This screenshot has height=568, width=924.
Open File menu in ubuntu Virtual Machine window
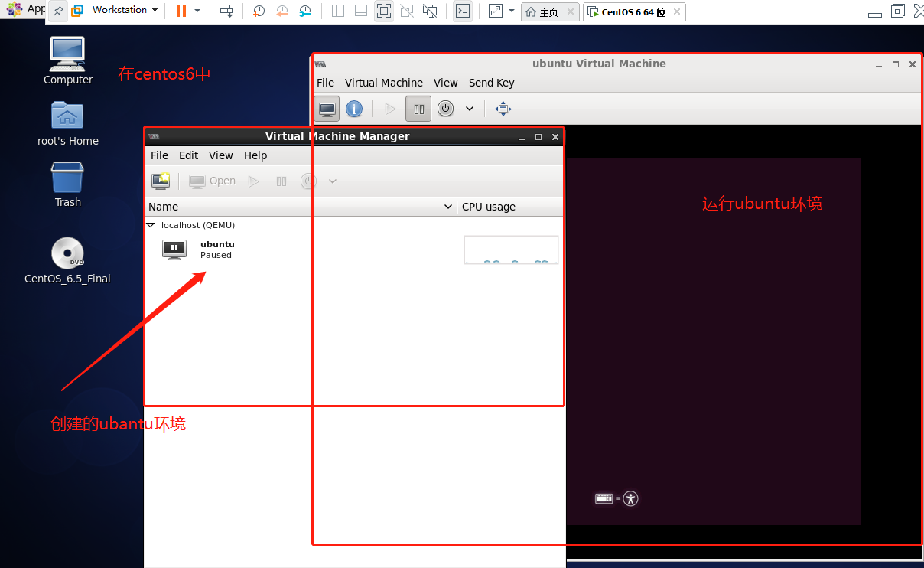click(325, 83)
